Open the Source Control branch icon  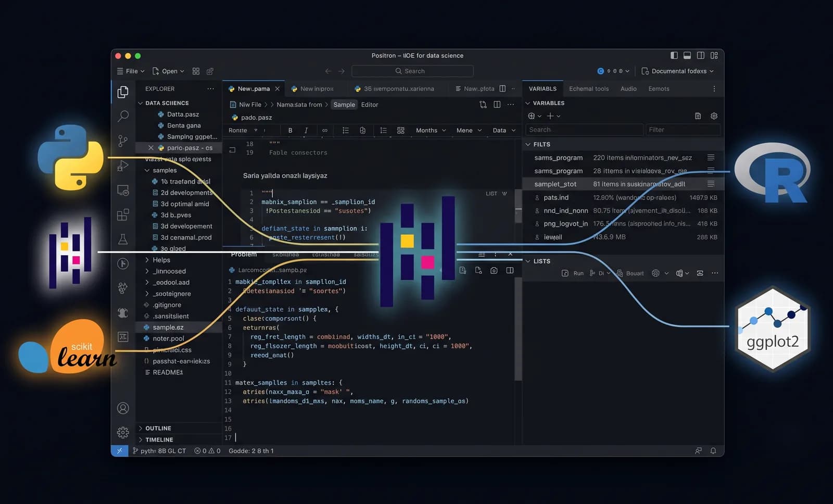(123, 141)
